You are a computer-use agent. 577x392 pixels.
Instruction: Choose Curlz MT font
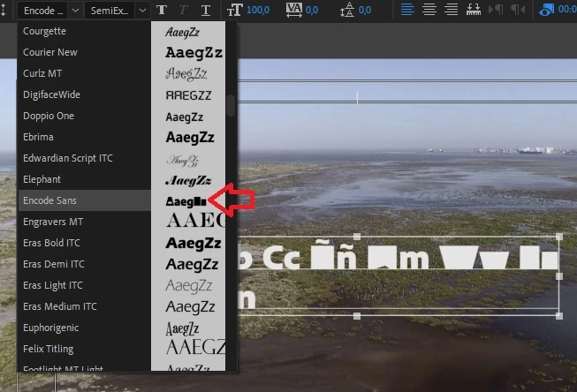coord(84,73)
